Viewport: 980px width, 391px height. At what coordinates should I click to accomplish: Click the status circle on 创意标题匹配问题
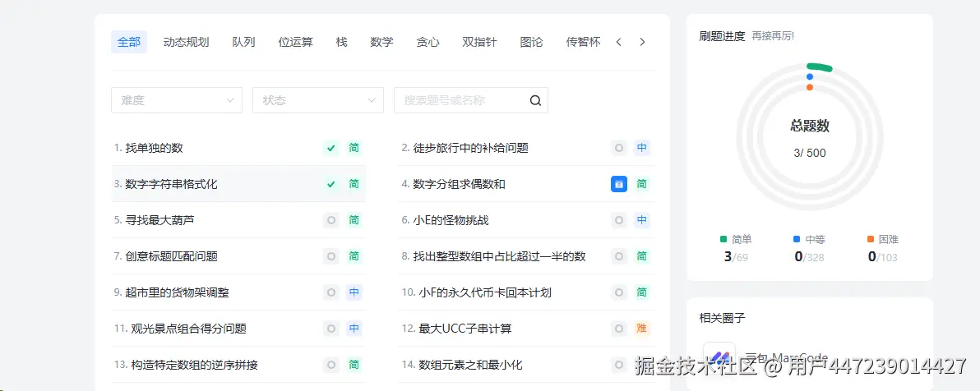click(331, 257)
